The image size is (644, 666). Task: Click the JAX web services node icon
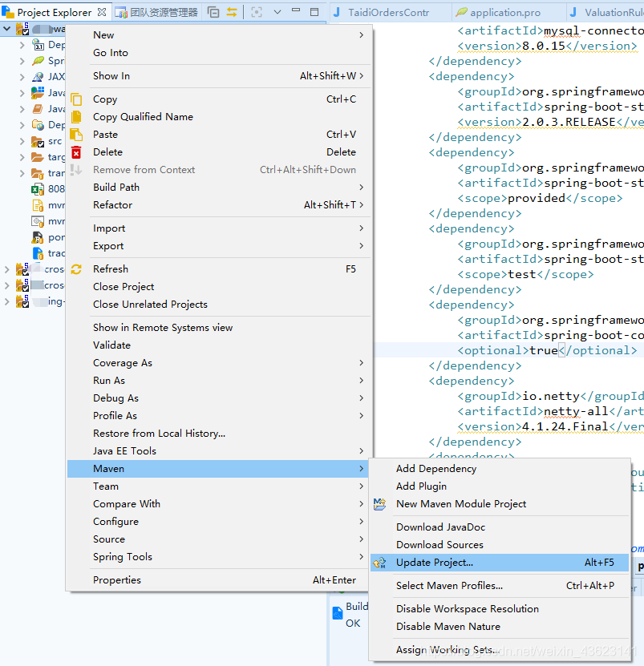coord(38,77)
